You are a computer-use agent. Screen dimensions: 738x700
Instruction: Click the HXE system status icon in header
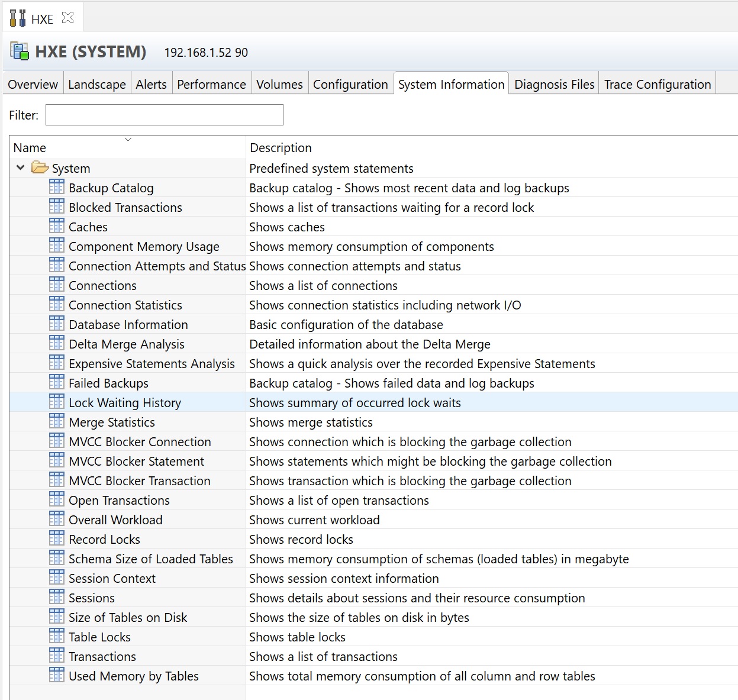point(20,51)
